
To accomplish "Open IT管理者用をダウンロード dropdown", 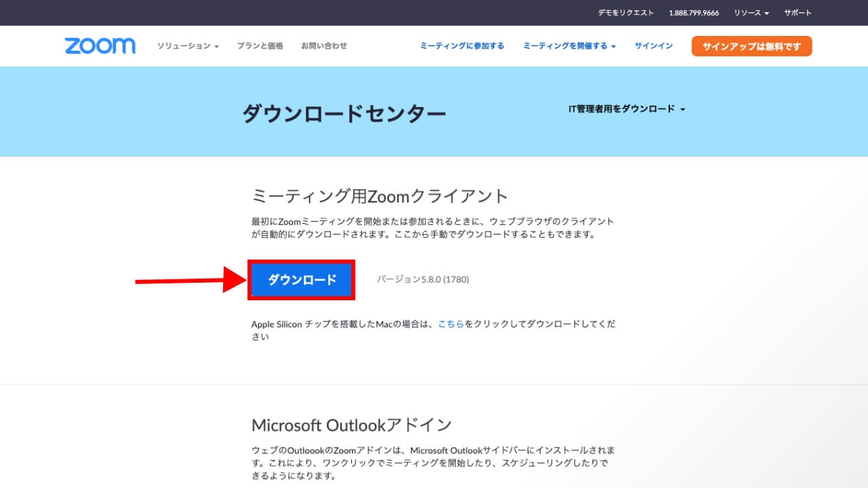I will [x=627, y=109].
